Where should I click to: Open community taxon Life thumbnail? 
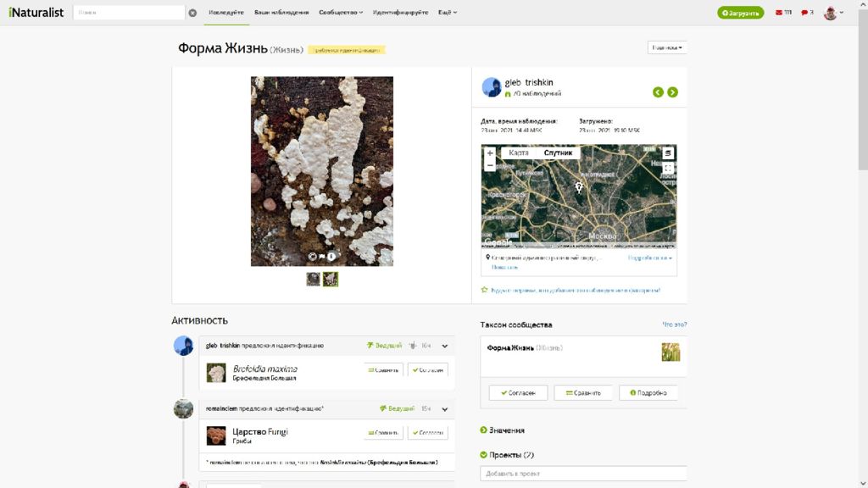pos(670,352)
